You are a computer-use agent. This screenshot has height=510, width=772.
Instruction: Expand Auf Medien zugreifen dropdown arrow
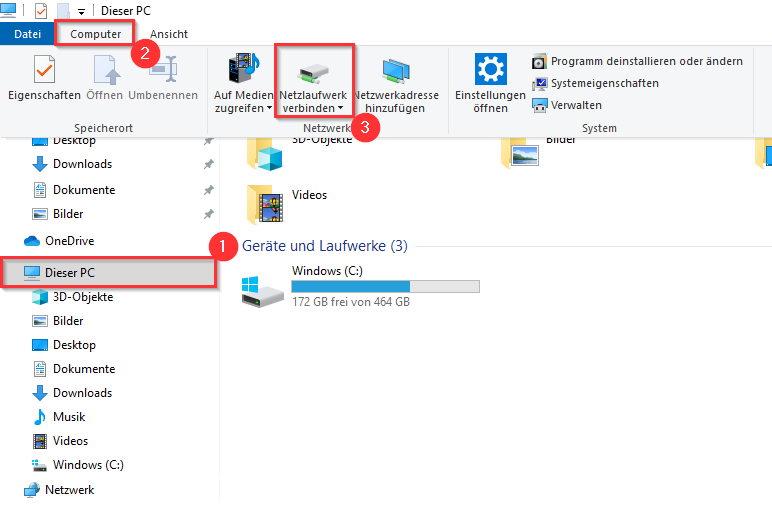pyautogui.click(x=269, y=108)
